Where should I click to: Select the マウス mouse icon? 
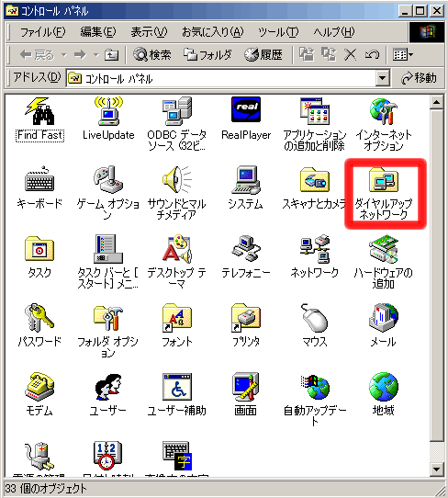click(x=314, y=318)
